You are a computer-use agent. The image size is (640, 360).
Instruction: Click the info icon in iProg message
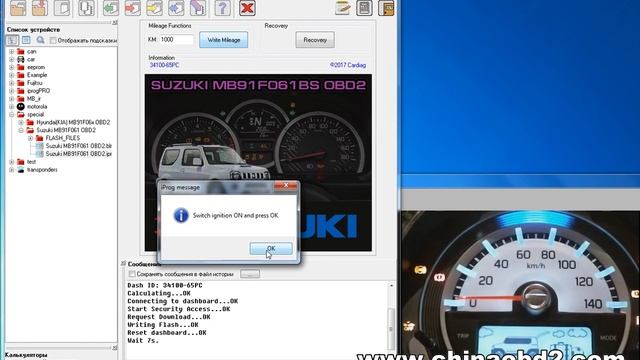pyautogui.click(x=181, y=215)
